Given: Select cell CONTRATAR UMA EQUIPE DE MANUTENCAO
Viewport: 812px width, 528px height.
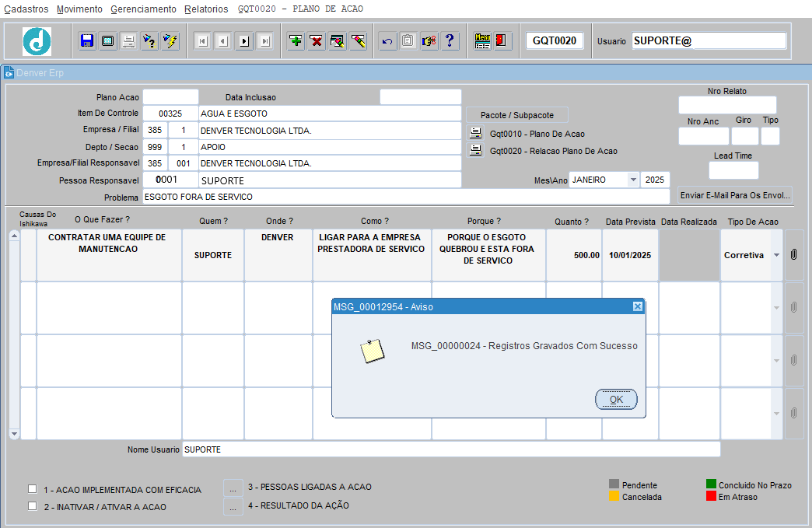Looking at the screenshot, I should click(109, 255).
